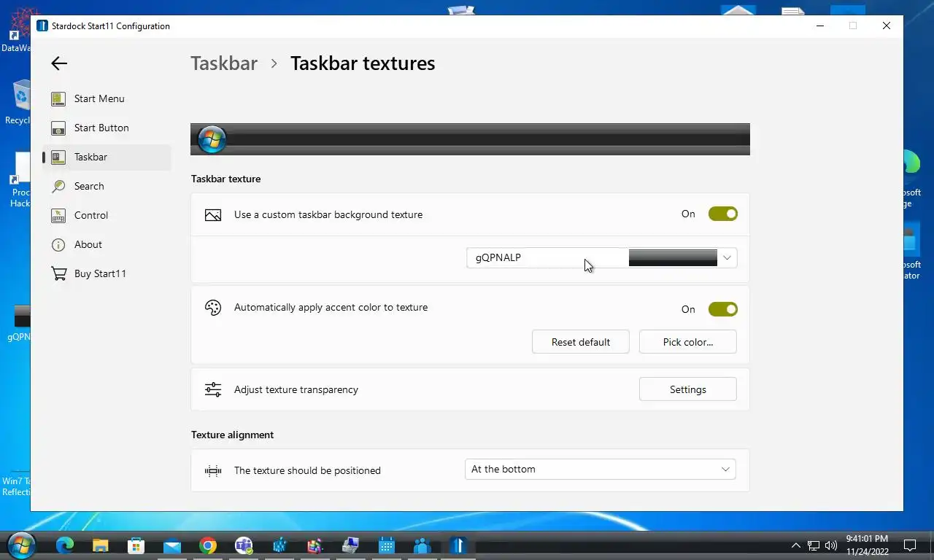This screenshot has height=560, width=934.
Task: Click the palette icon beside accent color
Action: (x=213, y=308)
